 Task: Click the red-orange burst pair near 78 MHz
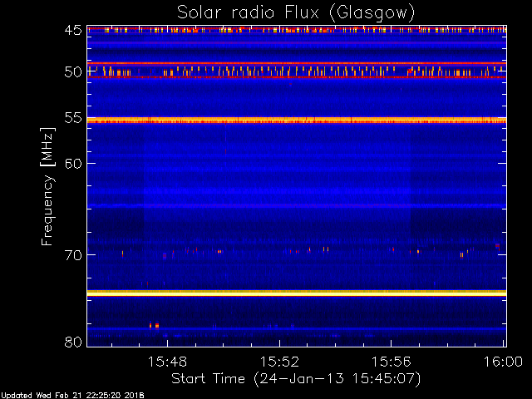click(x=154, y=325)
